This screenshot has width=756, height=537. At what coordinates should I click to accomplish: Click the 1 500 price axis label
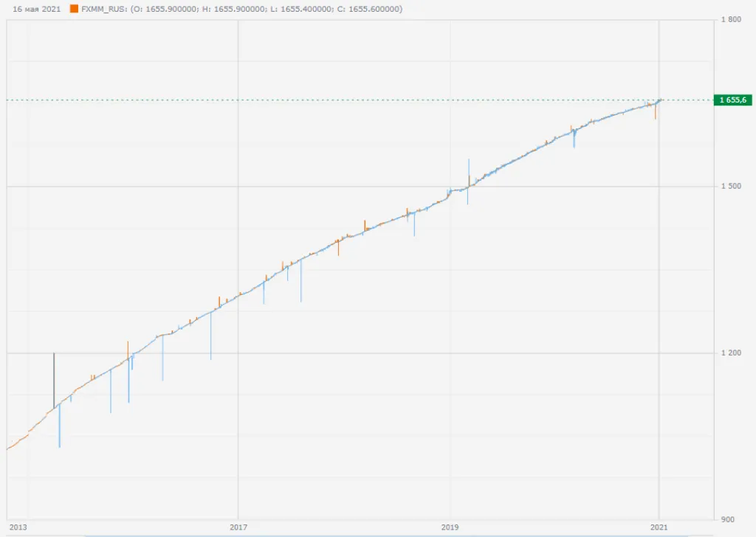tap(731, 187)
